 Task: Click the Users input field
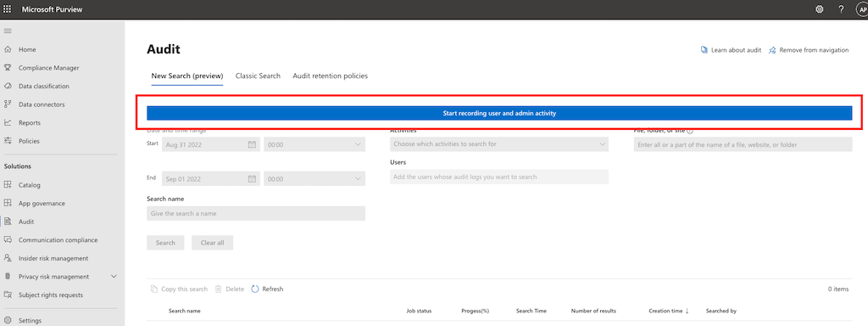[x=498, y=177]
